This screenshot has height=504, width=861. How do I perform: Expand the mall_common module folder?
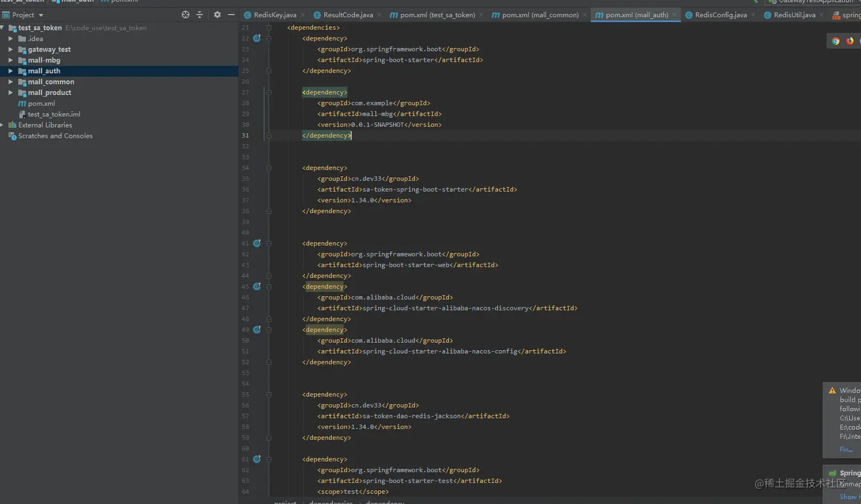pyautogui.click(x=10, y=82)
